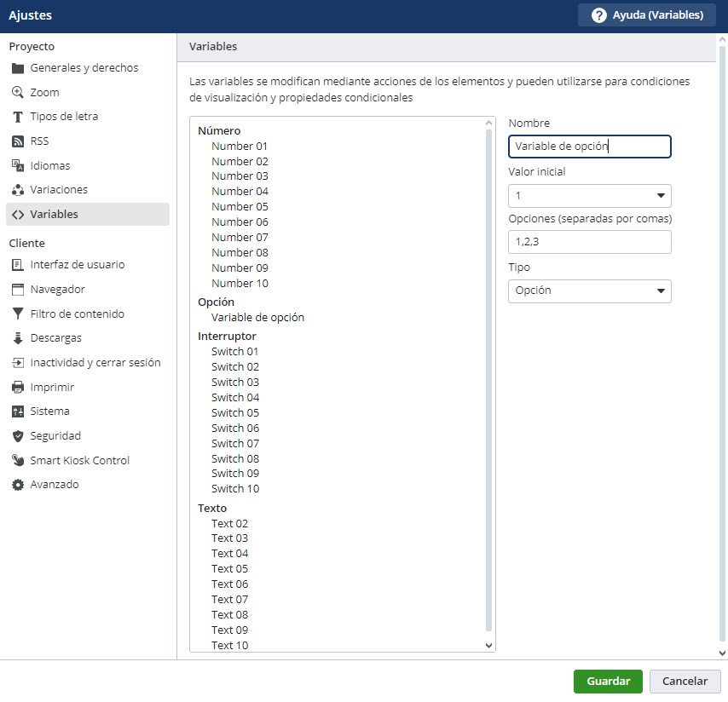Click the Variaciones icon in sidebar
This screenshot has height=702, width=728.
click(18, 190)
